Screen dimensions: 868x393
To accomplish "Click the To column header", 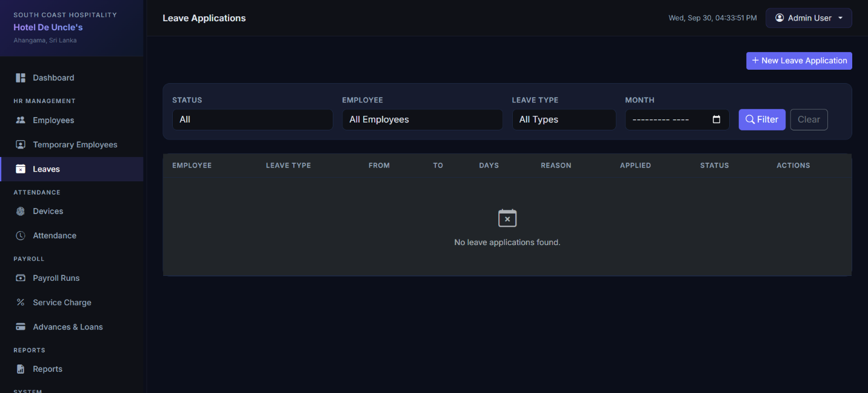I will pos(438,165).
